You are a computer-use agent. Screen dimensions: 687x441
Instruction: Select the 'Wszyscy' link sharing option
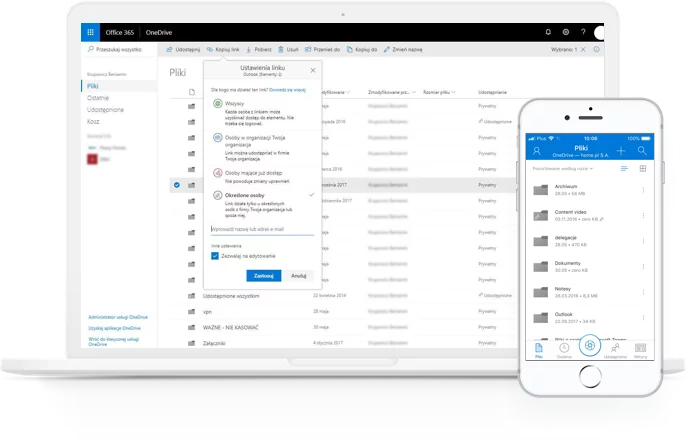[216, 104]
